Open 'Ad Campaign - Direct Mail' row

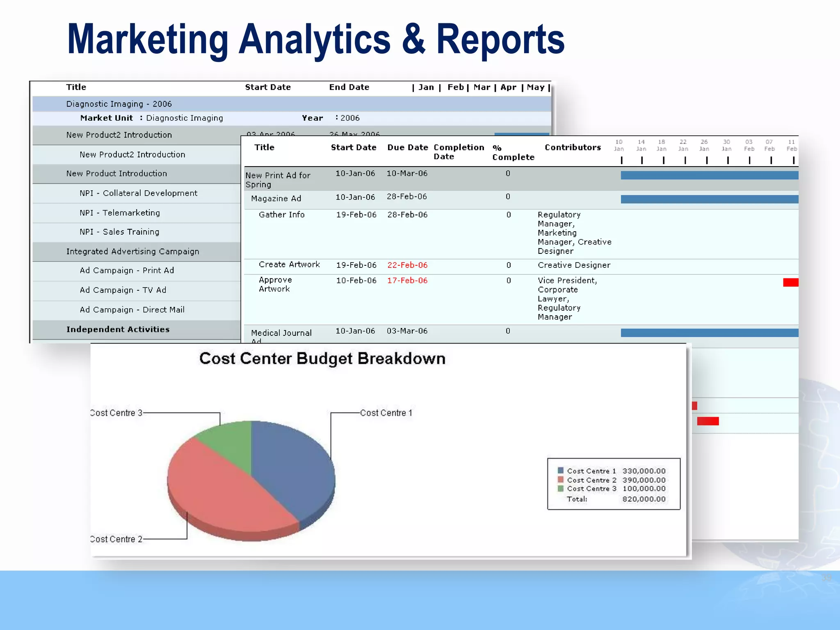point(137,310)
